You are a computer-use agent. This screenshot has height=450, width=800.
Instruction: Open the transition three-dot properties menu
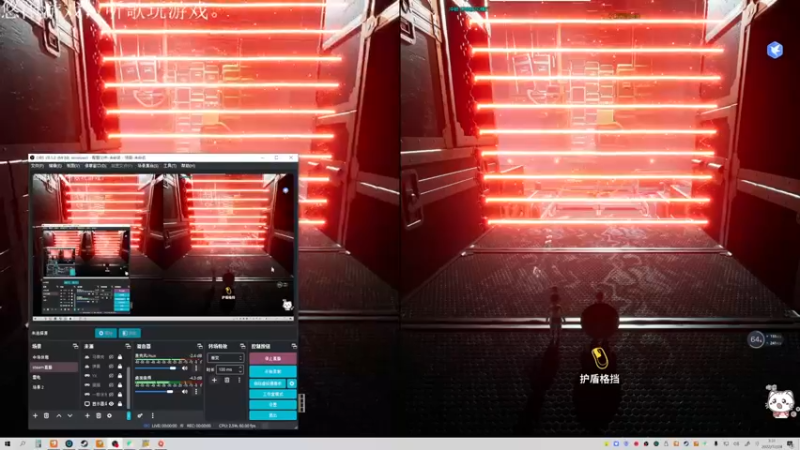[239, 380]
